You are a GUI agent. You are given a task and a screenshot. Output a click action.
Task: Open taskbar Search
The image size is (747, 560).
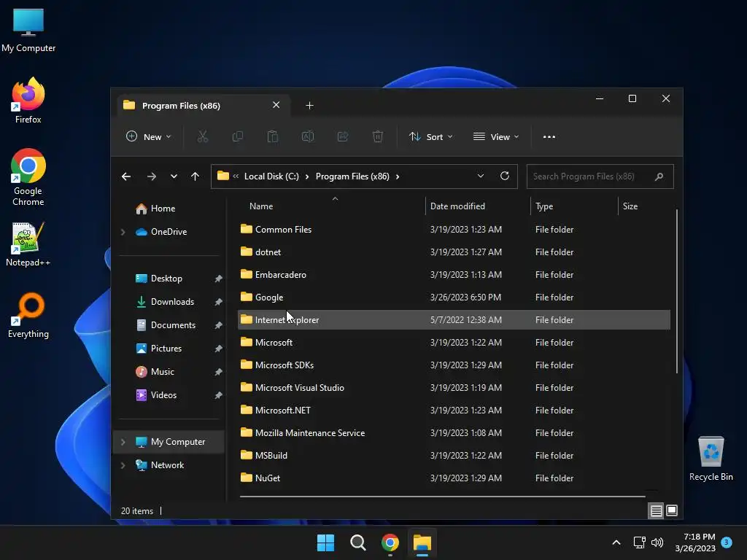point(357,542)
